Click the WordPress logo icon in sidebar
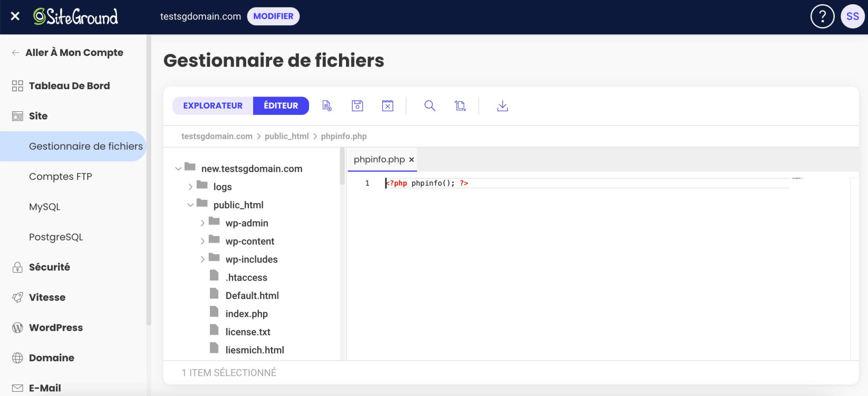The image size is (868, 396). (x=17, y=328)
